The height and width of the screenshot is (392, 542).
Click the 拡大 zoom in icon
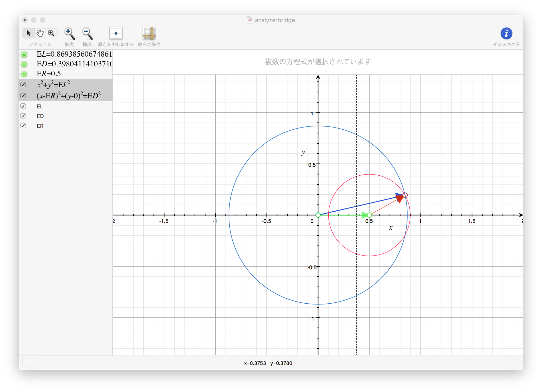click(69, 34)
